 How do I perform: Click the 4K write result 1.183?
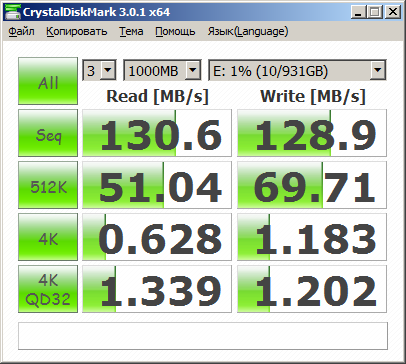pyautogui.click(x=312, y=237)
